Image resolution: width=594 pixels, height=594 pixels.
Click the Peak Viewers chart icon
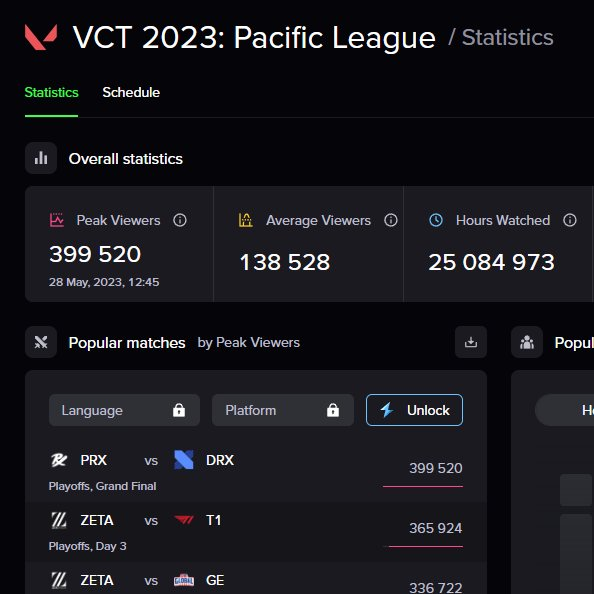(57, 220)
